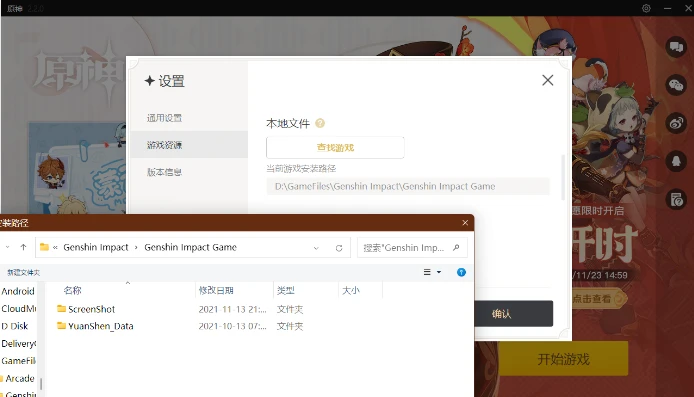Viewport: 694px width, 397px height.
Task: Refresh the file browser folder view
Action: pos(339,248)
